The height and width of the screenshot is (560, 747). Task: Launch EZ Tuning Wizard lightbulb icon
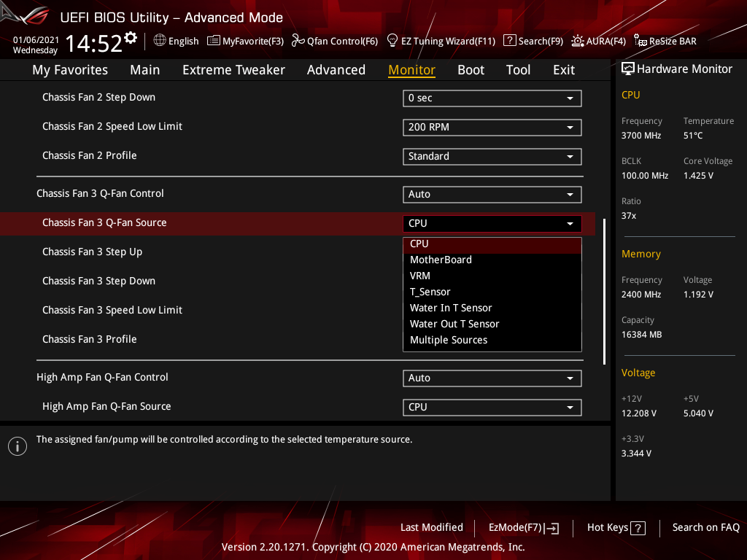392,41
